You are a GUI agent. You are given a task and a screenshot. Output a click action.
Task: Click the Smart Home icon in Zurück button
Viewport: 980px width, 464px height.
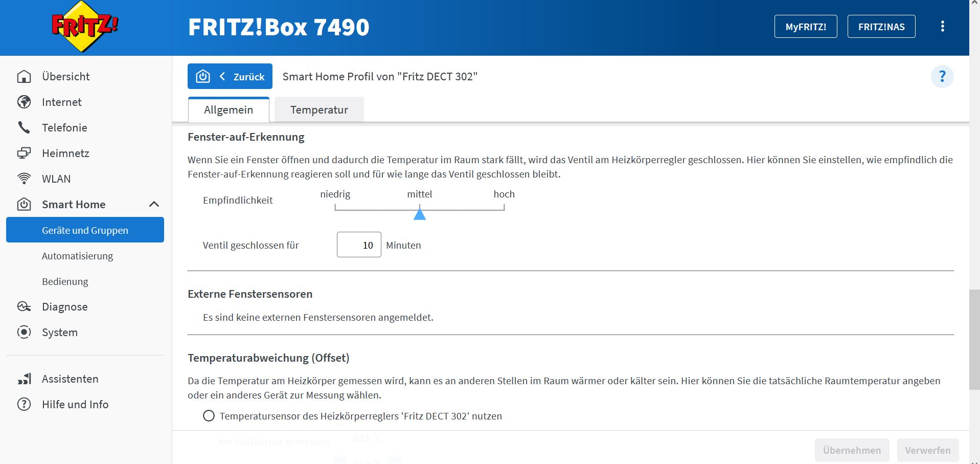(x=203, y=76)
